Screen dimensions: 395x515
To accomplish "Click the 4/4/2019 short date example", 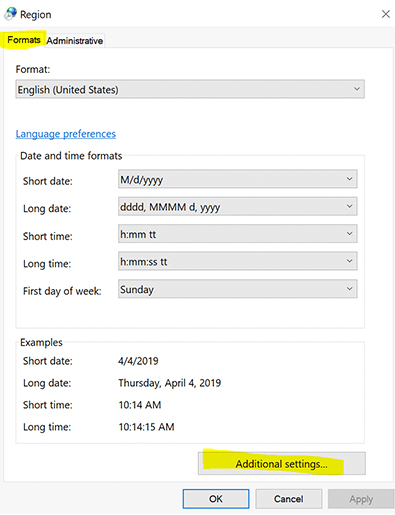I will click(x=138, y=361).
